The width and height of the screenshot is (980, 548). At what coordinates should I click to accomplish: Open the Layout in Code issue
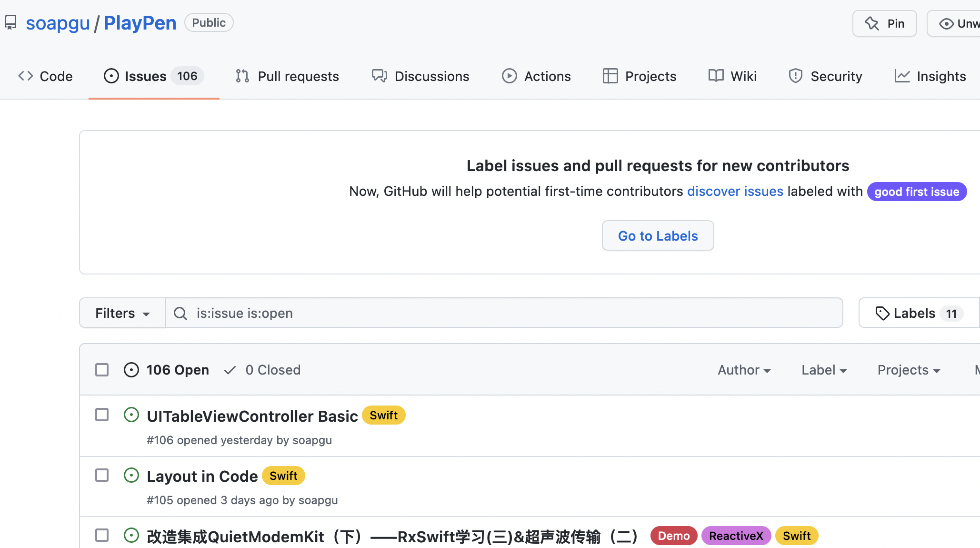pyautogui.click(x=202, y=476)
